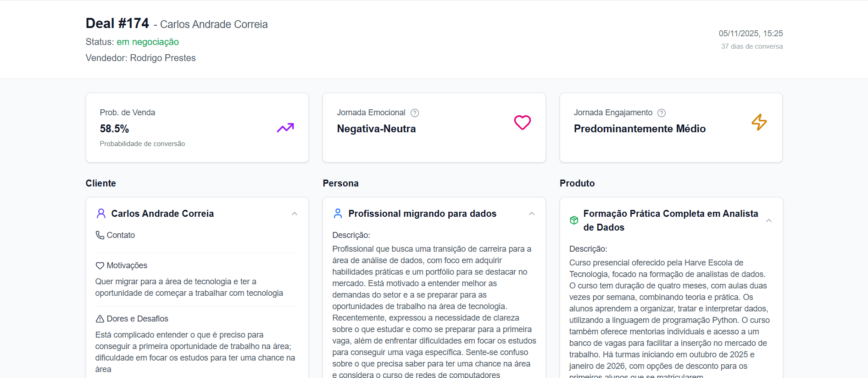Open the help tooltip for Jornada Emocional
This screenshot has height=378, width=868.
coord(414,113)
